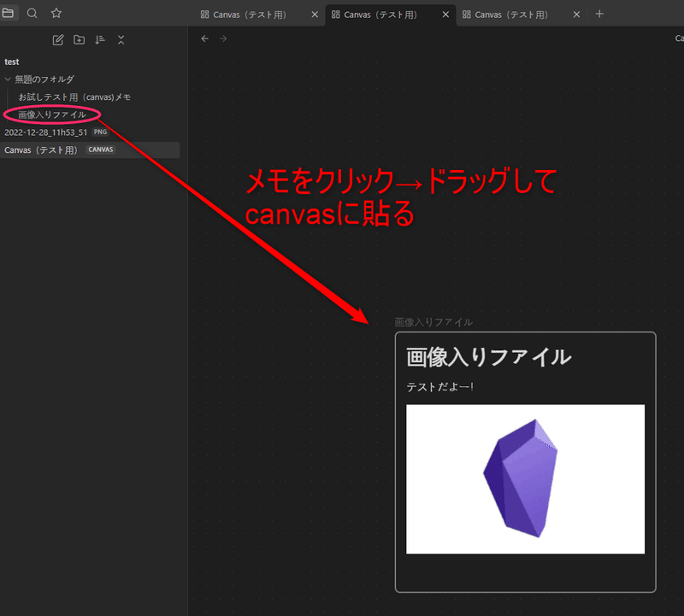684x616 pixels.
Task: Click the PNG badge next to the image file
Action: (100, 132)
